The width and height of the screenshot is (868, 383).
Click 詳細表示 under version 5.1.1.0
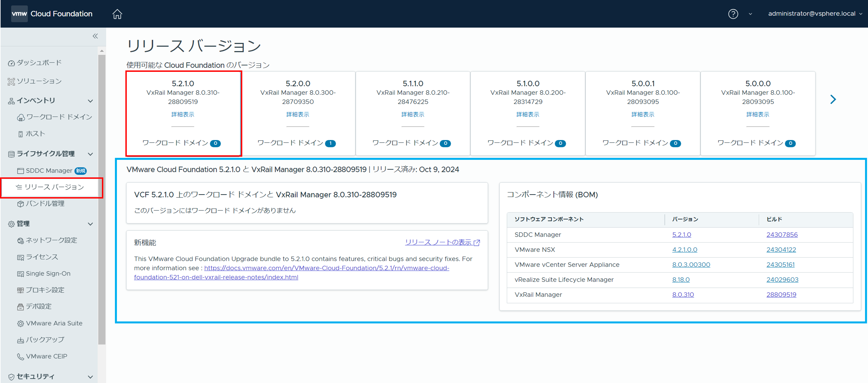tap(413, 115)
